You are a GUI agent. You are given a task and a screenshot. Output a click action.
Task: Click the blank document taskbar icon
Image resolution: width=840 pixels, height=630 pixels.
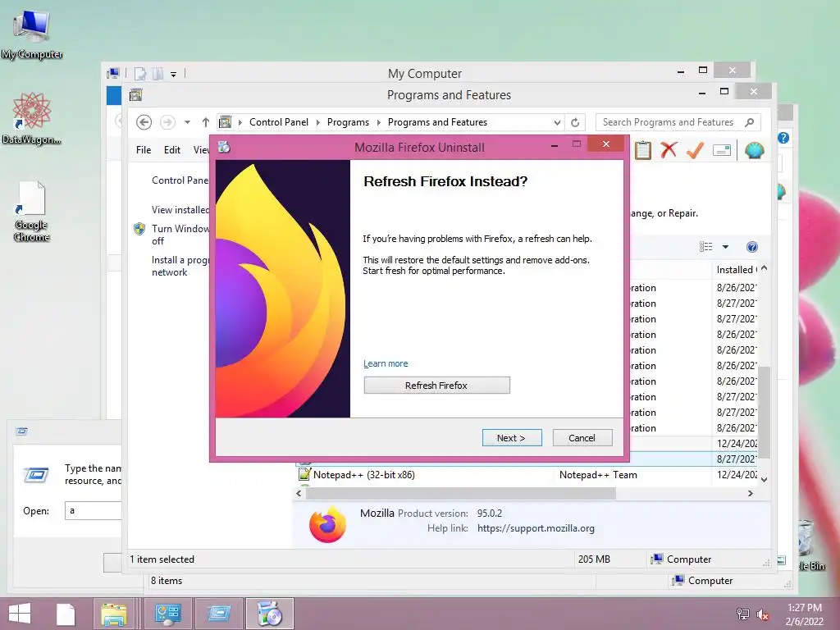[66, 614]
